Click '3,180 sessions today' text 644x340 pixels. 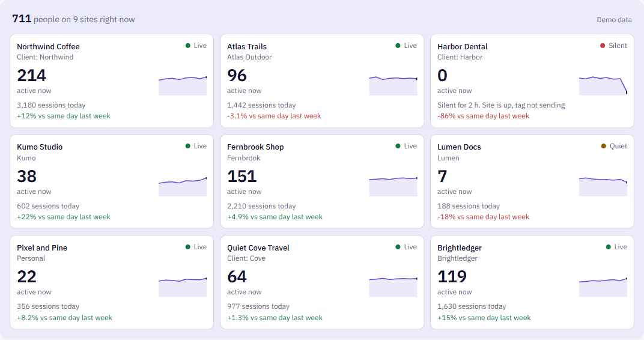point(51,105)
